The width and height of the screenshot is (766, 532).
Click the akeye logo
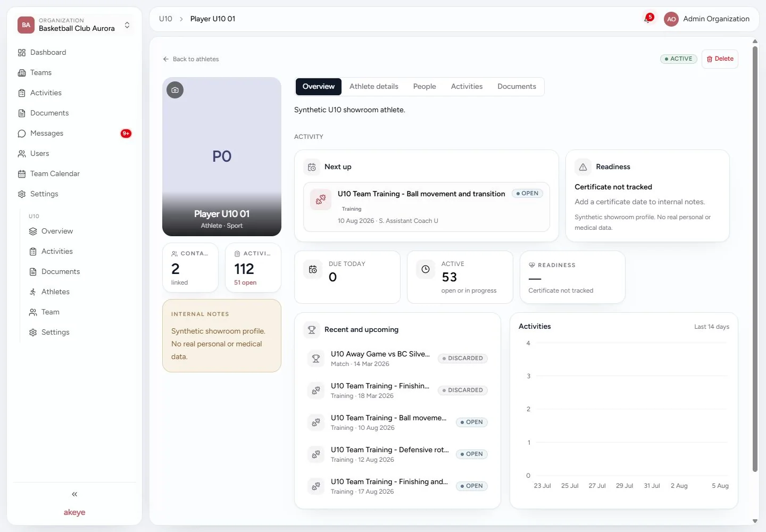(x=74, y=512)
